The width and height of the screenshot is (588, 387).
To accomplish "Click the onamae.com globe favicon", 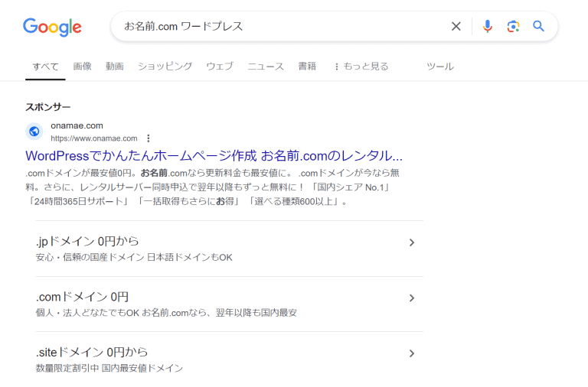I will 34,132.
